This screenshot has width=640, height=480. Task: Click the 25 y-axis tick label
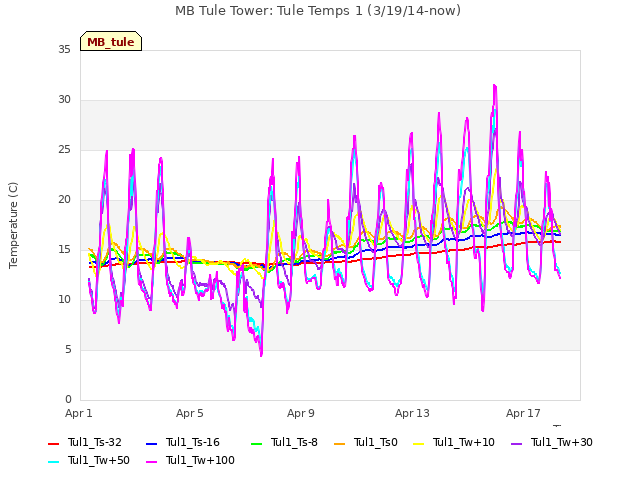point(64,150)
